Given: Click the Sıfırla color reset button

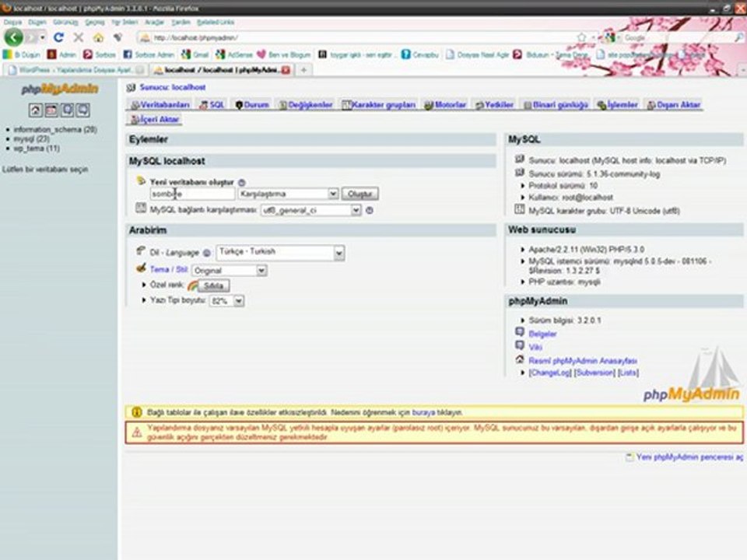Looking at the screenshot, I should coord(213,285).
